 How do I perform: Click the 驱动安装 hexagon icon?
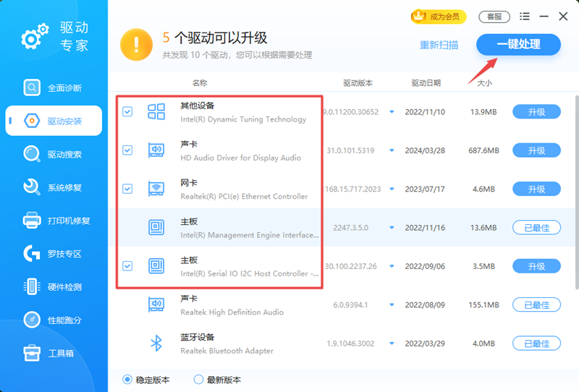coord(32,121)
